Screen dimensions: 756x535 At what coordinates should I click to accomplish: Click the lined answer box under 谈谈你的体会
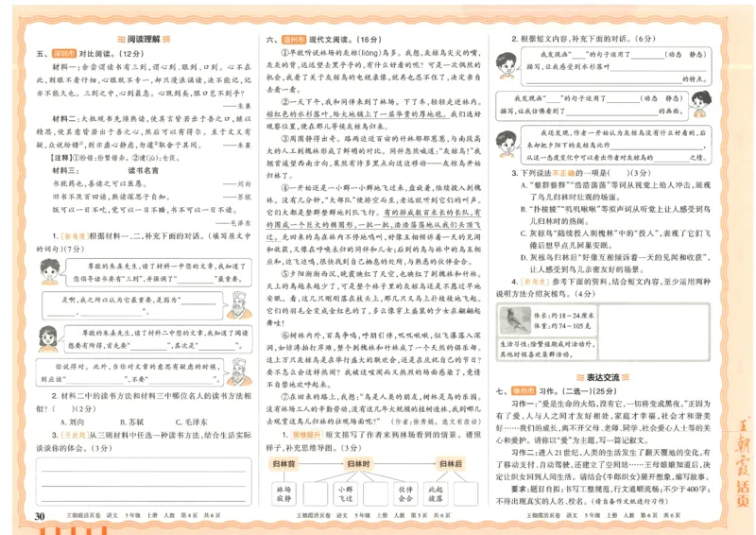point(144,481)
